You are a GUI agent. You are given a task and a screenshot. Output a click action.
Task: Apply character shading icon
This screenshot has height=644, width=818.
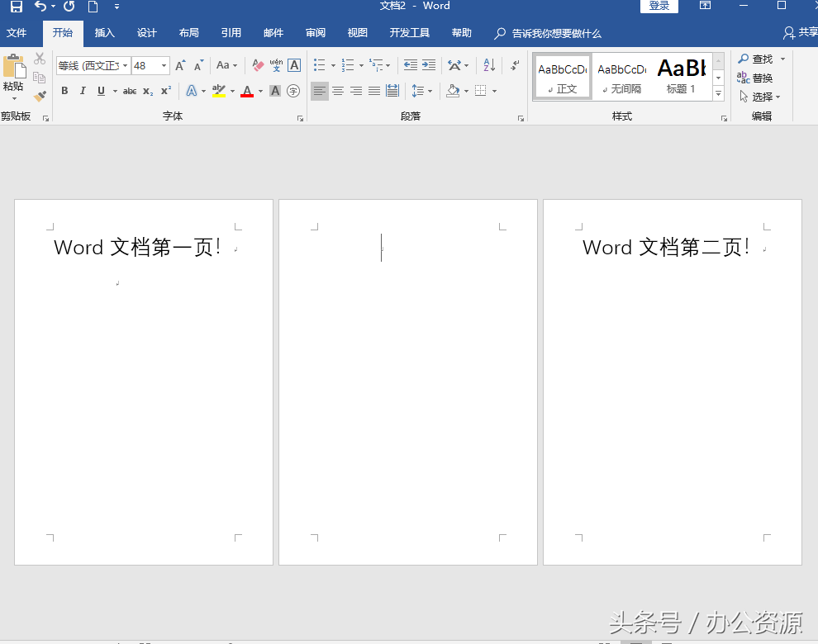click(275, 92)
